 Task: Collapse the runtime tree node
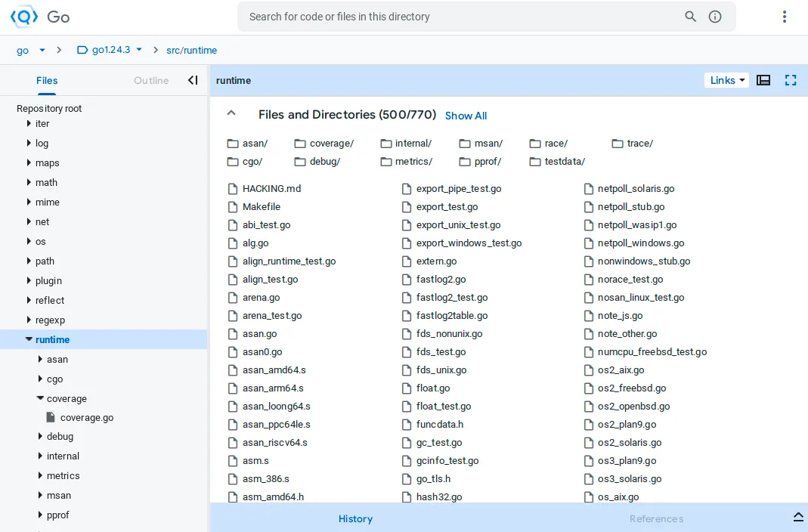click(x=29, y=339)
